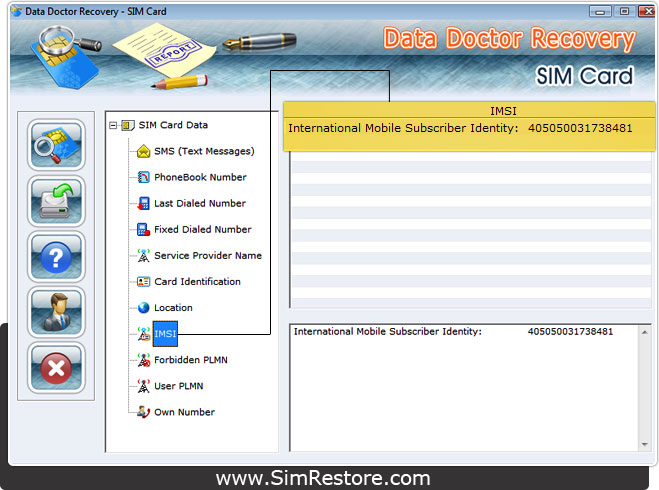Screen dimensions: 659x490
Task: Click the PhoneBook Number phone icon
Action: pos(143,177)
